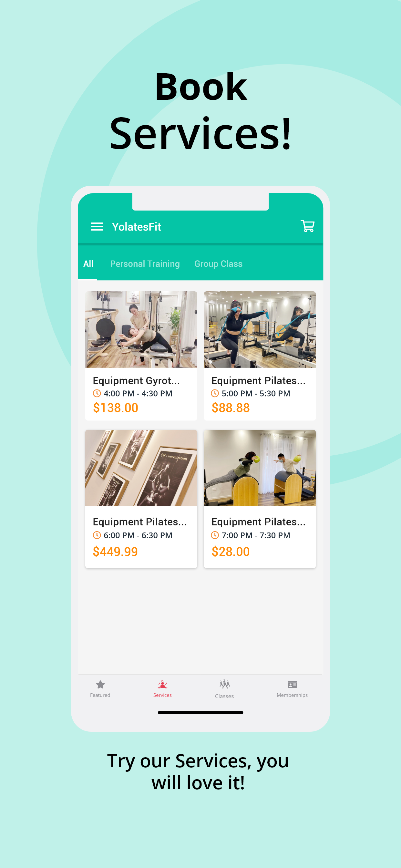This screenshot has height=868, width=401.
Task: Open the Equipment Gyrot... service photo
Action: tap(141, 329)
